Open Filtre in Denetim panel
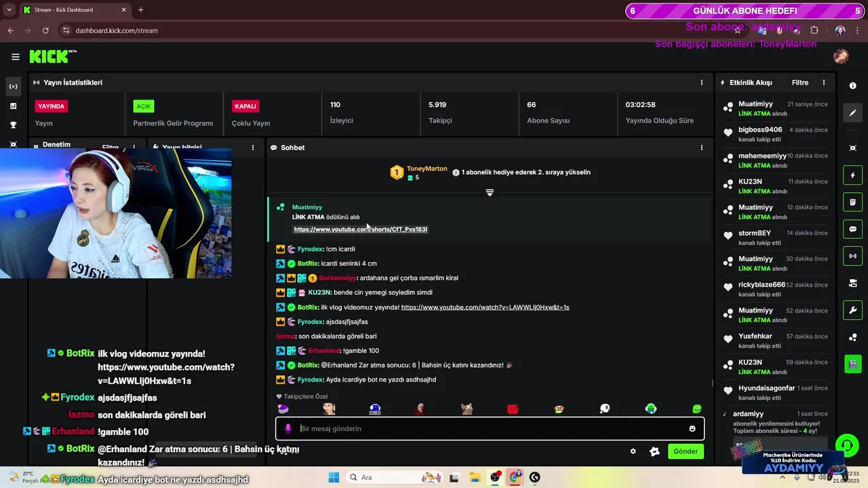 (x=111, y=147)
